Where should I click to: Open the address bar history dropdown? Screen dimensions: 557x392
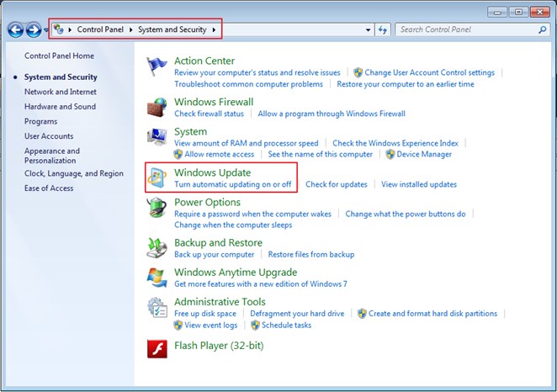pos(368,29)
